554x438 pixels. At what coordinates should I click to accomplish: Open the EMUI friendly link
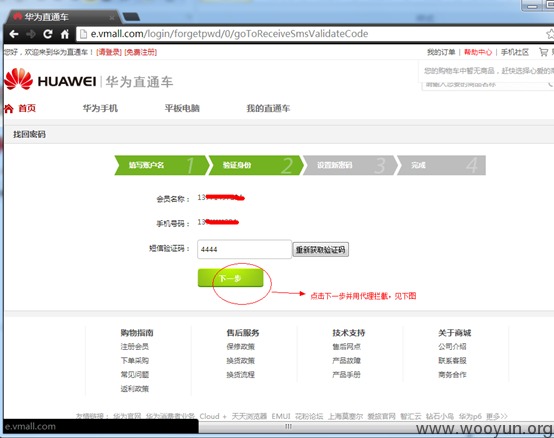[x=281, y=416]
